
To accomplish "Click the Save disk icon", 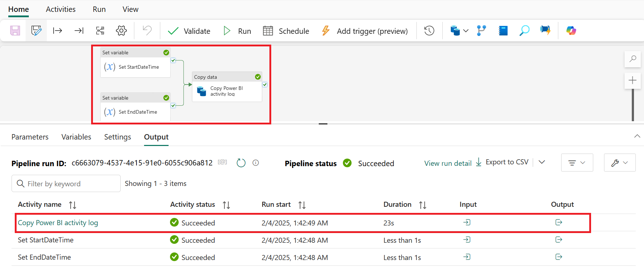I will tap(15, 31).
